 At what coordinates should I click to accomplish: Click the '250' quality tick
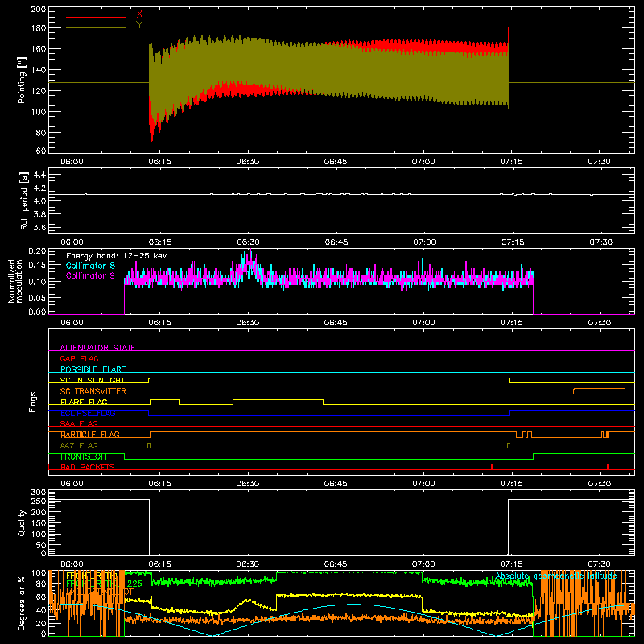tap(39, 502)
